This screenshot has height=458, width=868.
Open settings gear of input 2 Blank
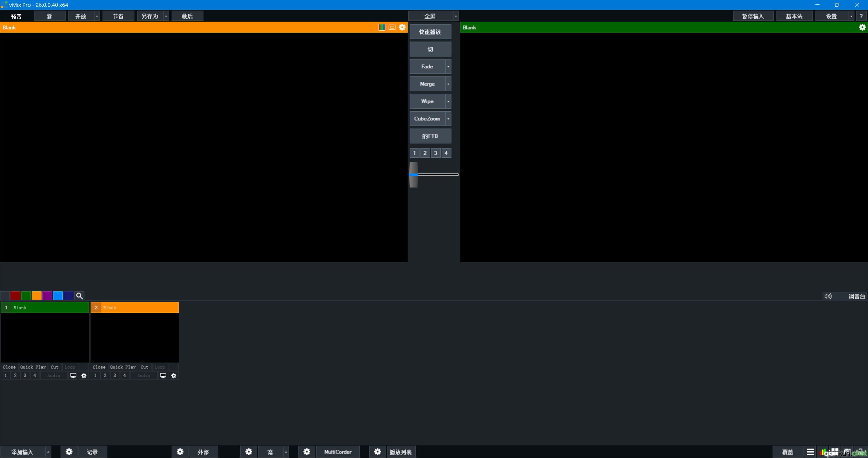coord(174,376)
